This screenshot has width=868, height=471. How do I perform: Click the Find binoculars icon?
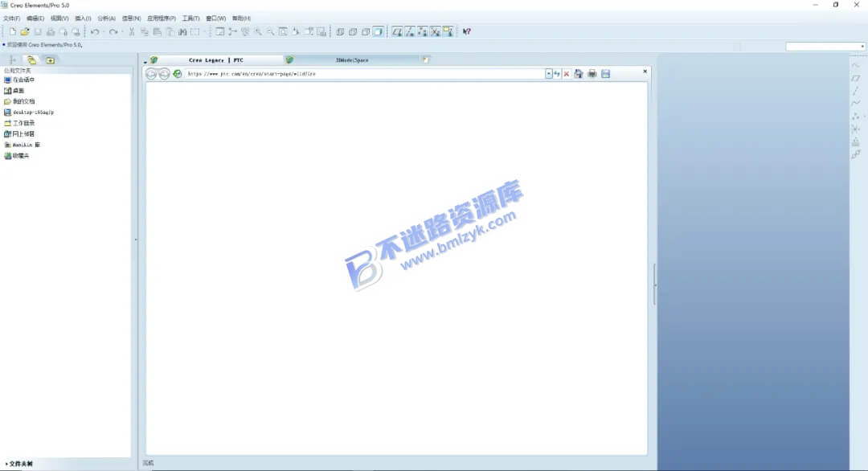[182, 31]
